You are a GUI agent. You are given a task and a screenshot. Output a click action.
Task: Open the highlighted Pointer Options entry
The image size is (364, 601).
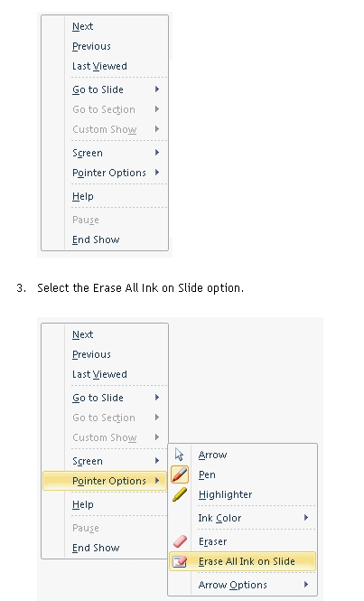(x=105, y=481)
